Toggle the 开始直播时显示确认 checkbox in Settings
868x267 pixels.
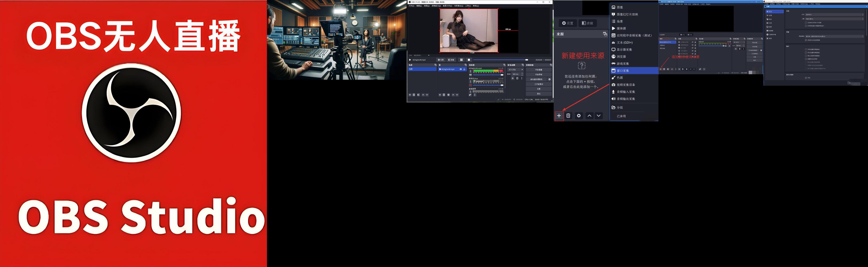(806, 49)
